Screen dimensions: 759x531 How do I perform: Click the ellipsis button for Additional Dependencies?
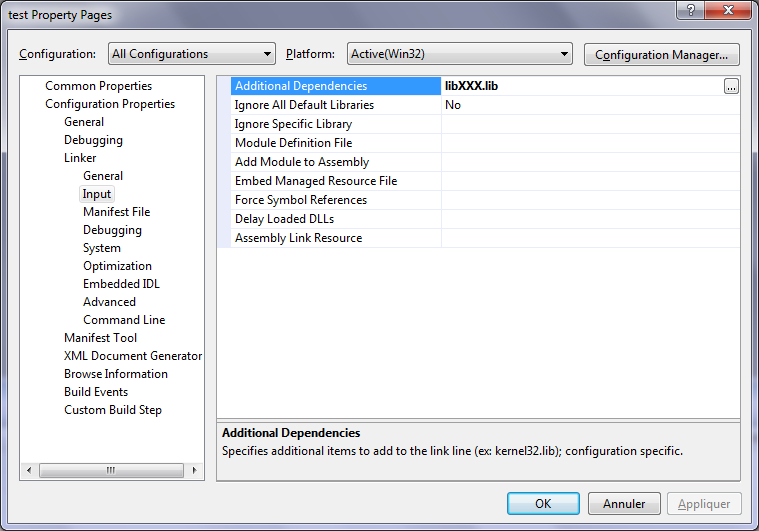(731, 86)
